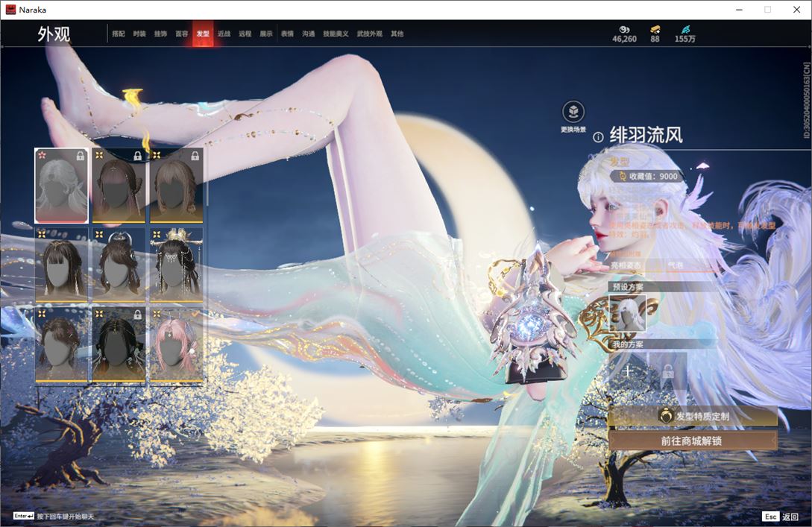The image size is (812, 527).
Task: Select the locked brown braided hairstyle in top-middle
Action: click(119, 186)
